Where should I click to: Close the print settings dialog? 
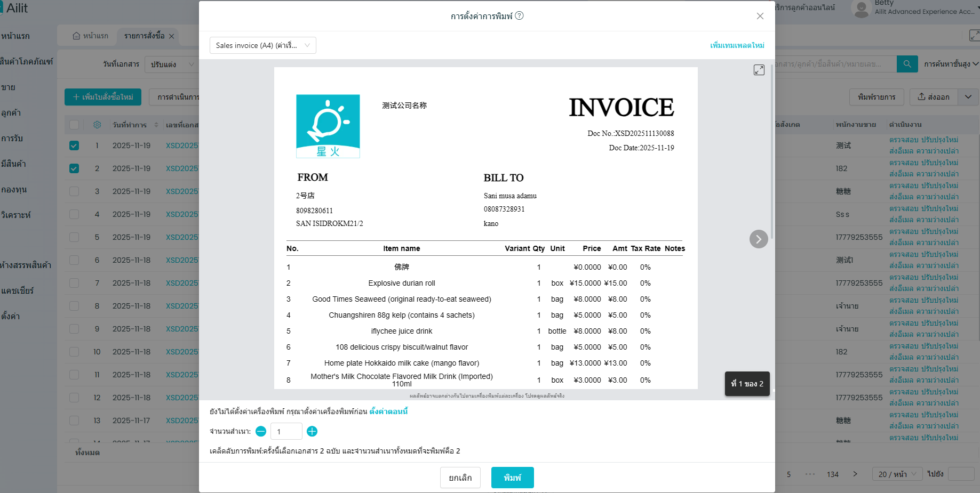tap(760, 16)
